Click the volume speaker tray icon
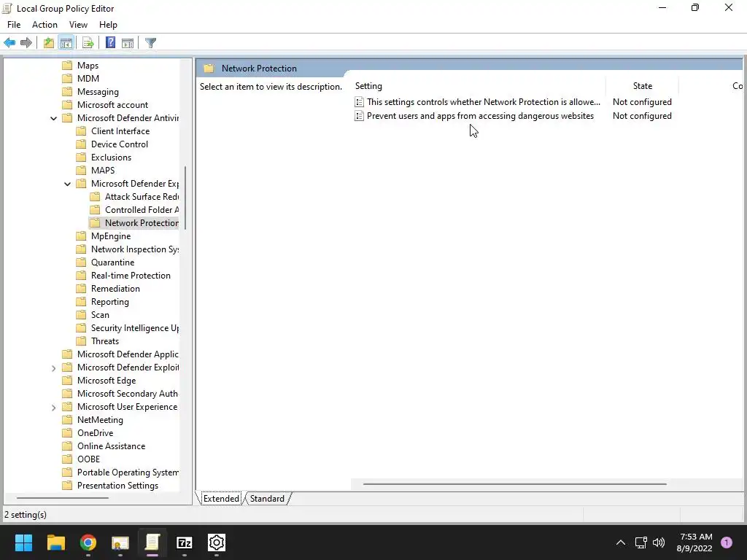Screen dimensions: 747x560 [x=659, y=542]
